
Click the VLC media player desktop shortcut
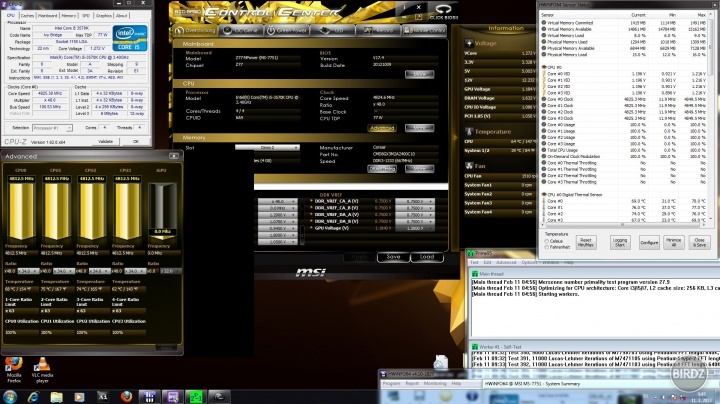42,370
